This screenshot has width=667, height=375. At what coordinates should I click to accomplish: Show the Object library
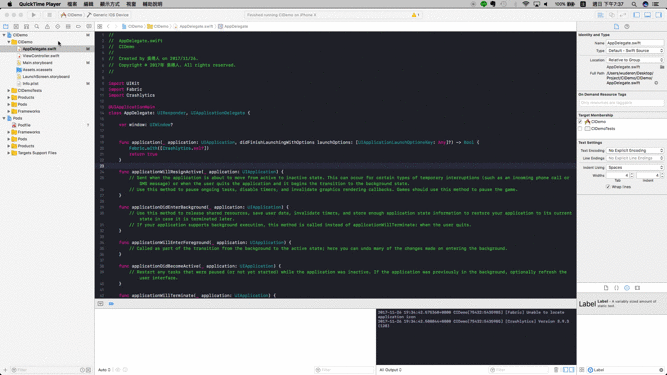(627, 288)
